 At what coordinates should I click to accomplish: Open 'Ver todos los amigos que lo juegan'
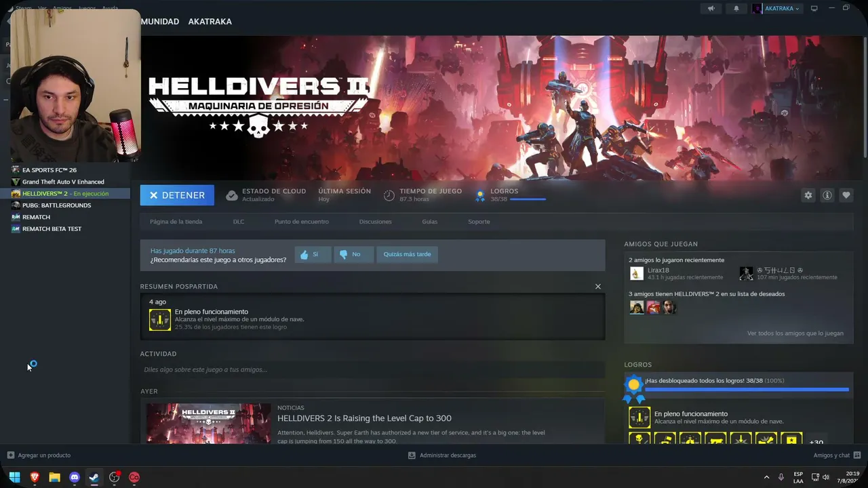pos(795,333)
